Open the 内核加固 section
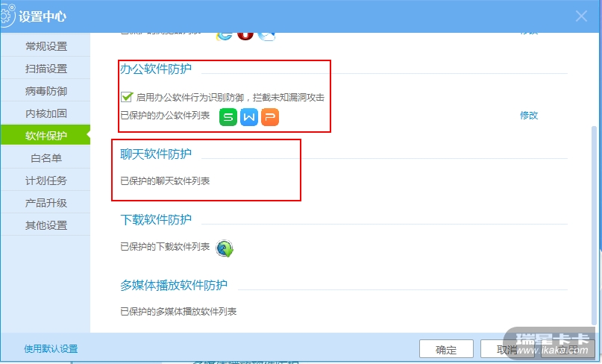Image resolution: width=602 pixels, height=364 pixels. click(x=46, y=113)
